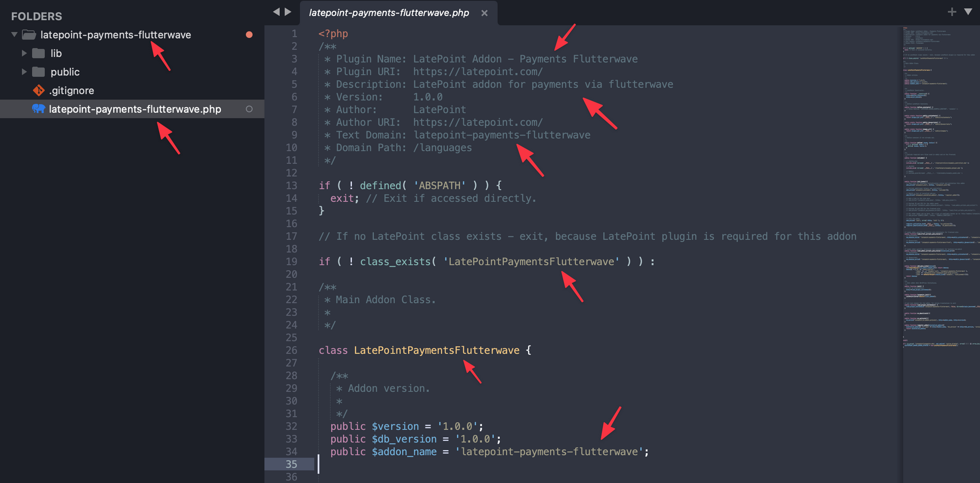This screenshot has width=980, height=483.
Task: Expand the lib folder chevron
Action: [24, 53]
